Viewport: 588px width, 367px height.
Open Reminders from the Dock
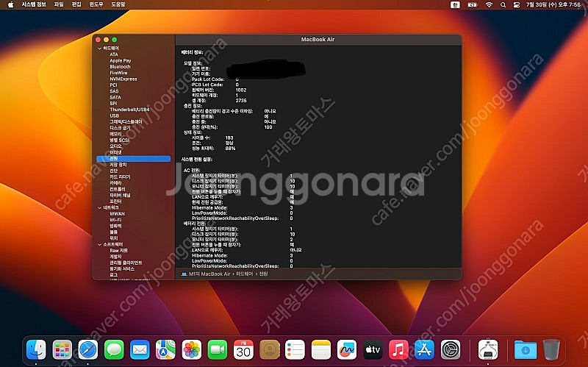(x=295, y=350)
